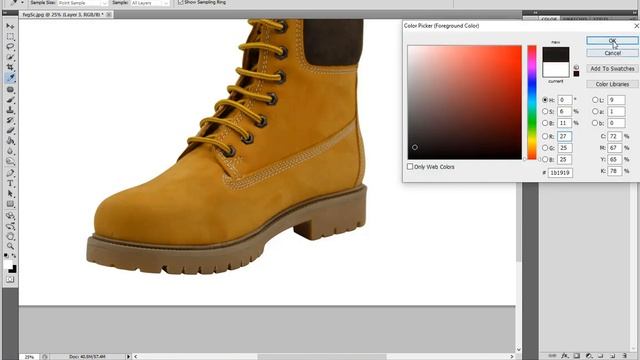The height and width of the screenshot is (360, 640).
Task: Close the Color Picker dialog
Action: coord(636,26)
